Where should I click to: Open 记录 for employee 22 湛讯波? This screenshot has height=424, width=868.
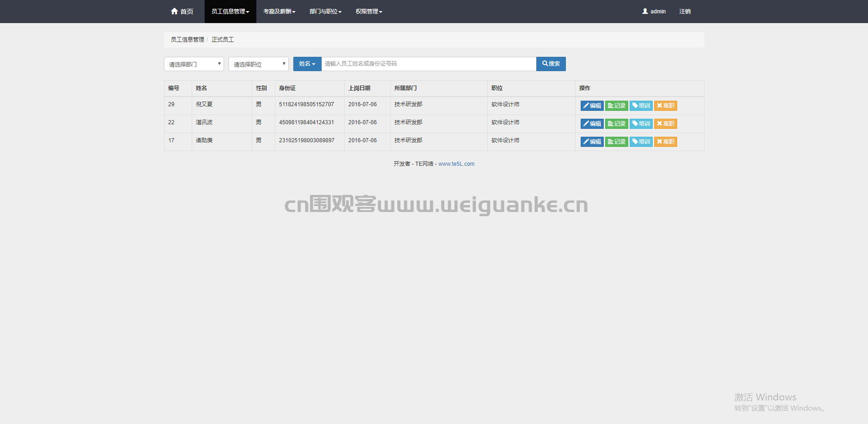[616, 124]
